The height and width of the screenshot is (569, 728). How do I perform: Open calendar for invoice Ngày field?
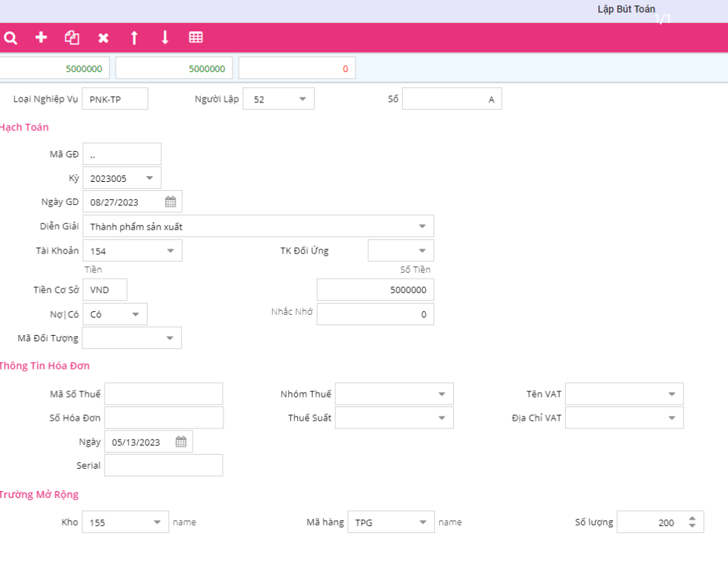(x=181, y=442)
